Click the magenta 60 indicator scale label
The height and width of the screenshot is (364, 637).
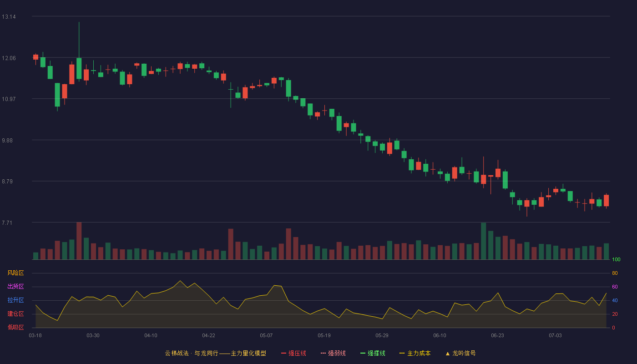pos(615,287)
